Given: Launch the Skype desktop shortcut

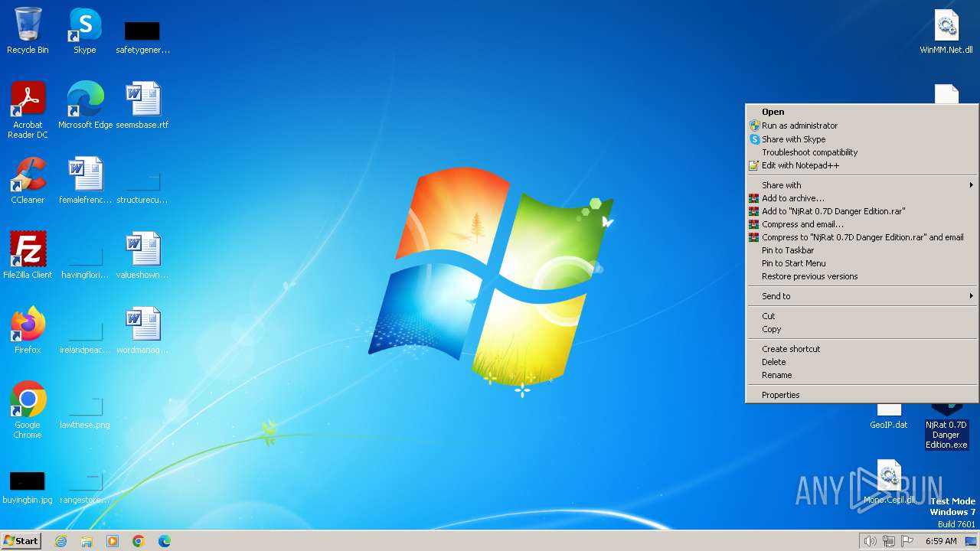Looking at the screenshot, I should point(85,31).
